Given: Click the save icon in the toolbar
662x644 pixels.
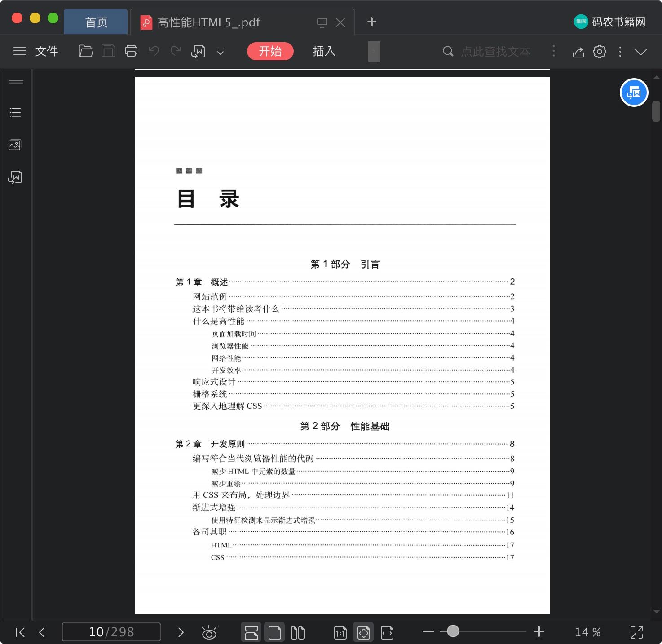Looking at the screenshot, I should point(108,51).
